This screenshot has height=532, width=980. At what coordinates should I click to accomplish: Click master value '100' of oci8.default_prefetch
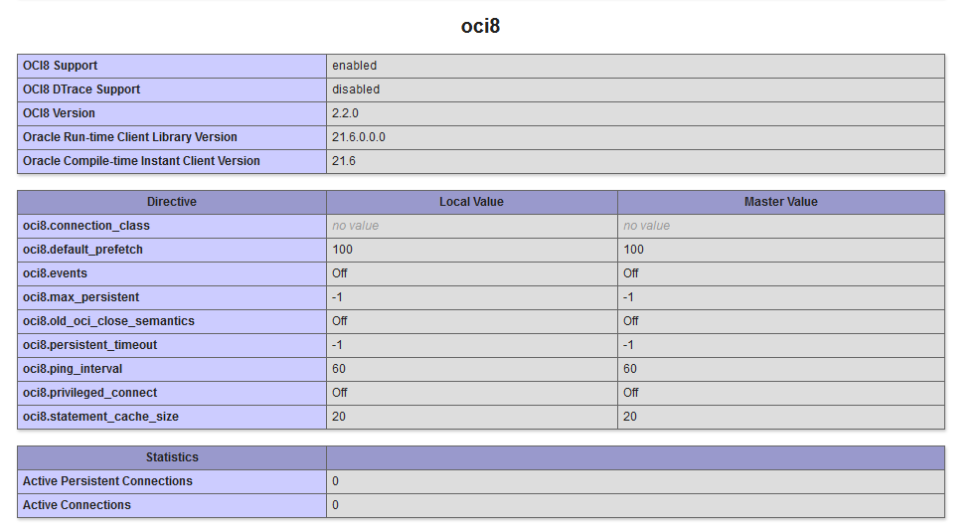click(634, 250)
